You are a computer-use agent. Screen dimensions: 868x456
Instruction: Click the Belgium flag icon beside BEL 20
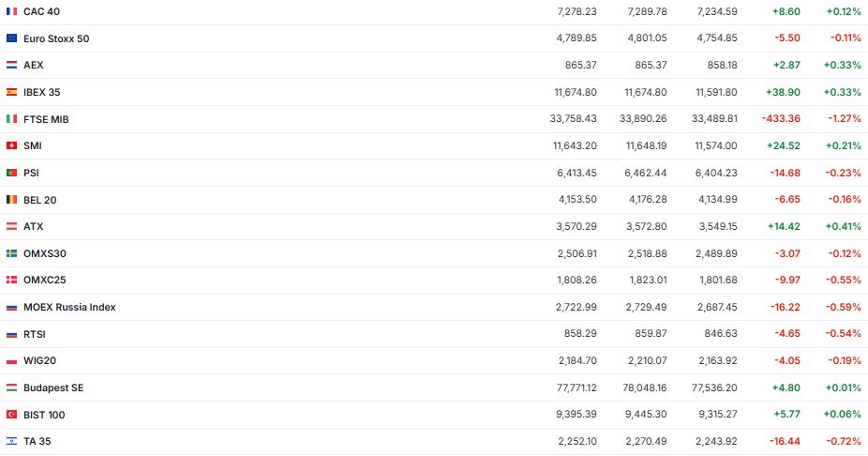11,200
